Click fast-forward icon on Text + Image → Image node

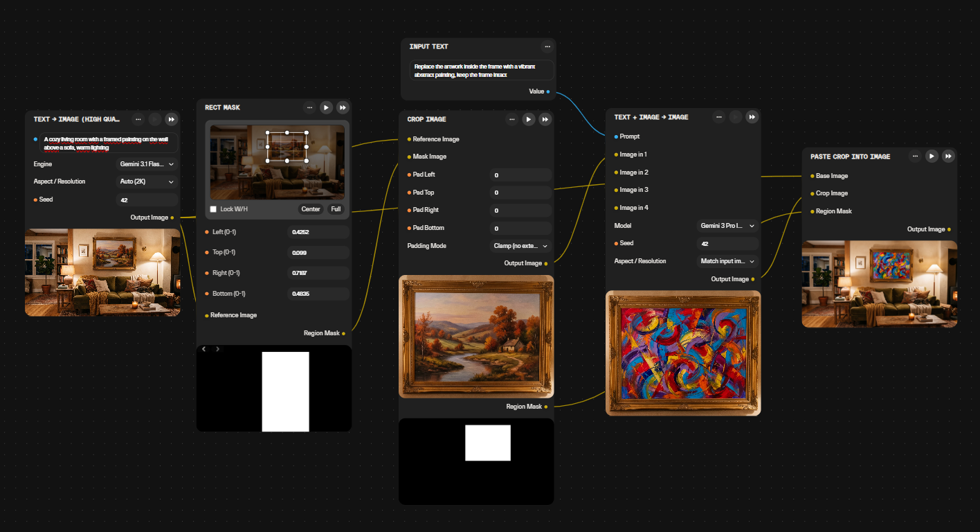752,117
